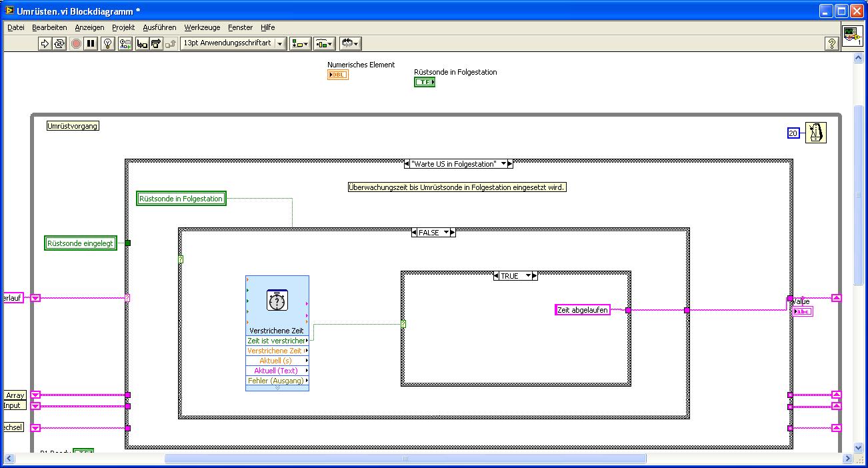This screenshot has width=868, height=468.
Task: Open the Align Objects dropdown
Action: point(301,43)
